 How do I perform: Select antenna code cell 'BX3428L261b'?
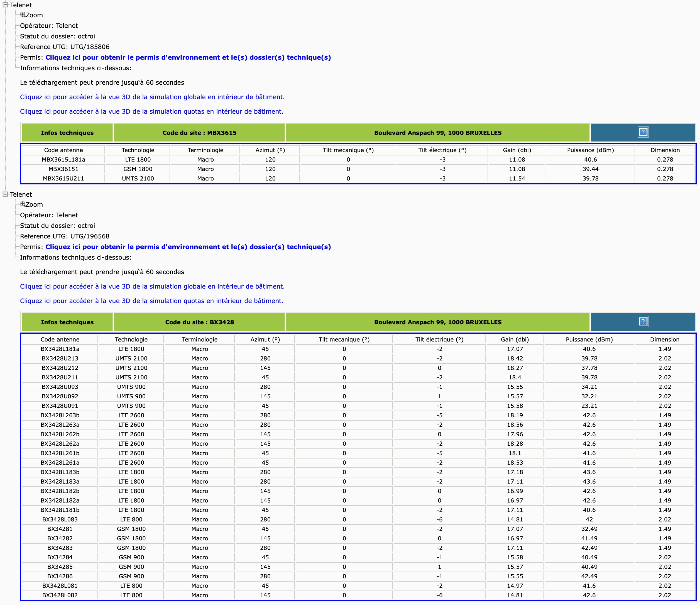[x=60, y=453]
